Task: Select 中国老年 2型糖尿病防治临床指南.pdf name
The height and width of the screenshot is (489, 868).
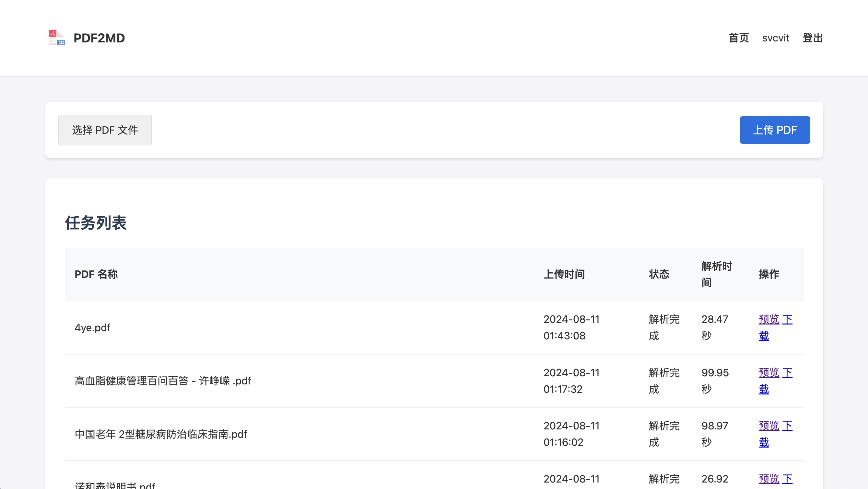Action: click(161, 434)
